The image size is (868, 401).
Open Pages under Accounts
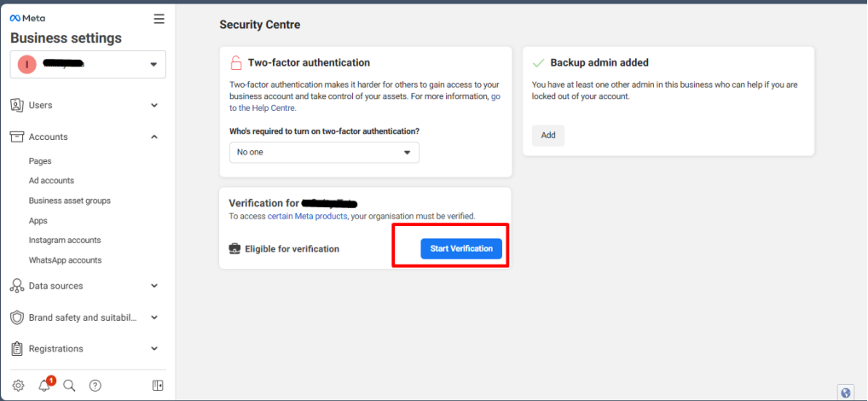(40, 161)
